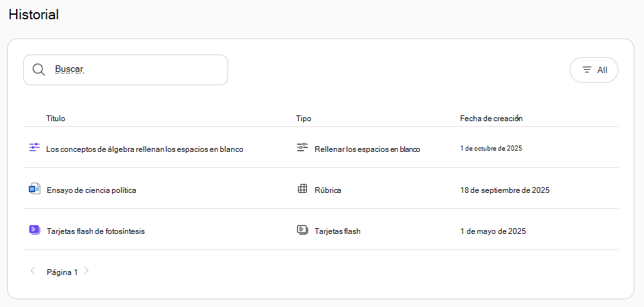Go to the next page arrow
The image size is (644, 307).
87,271
